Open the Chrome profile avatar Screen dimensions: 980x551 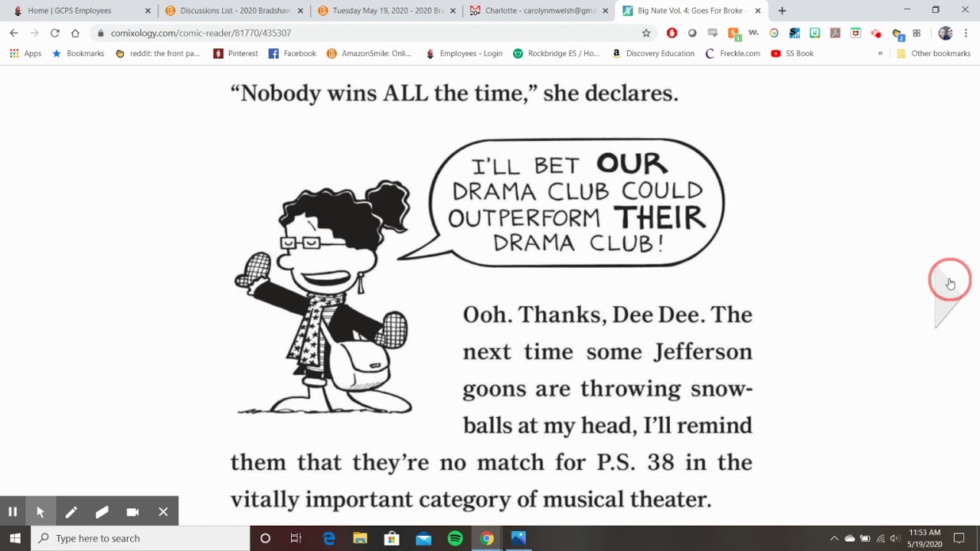(946, 33)
